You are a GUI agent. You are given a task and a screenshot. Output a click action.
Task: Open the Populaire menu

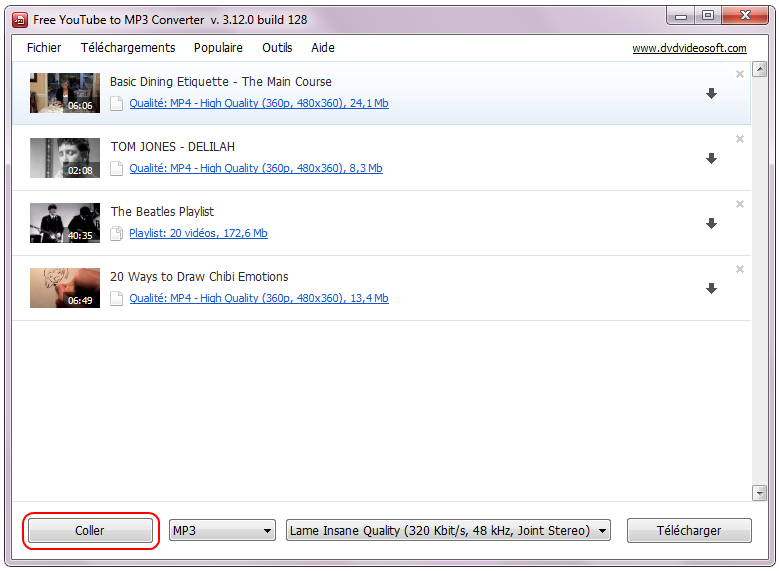218,48
